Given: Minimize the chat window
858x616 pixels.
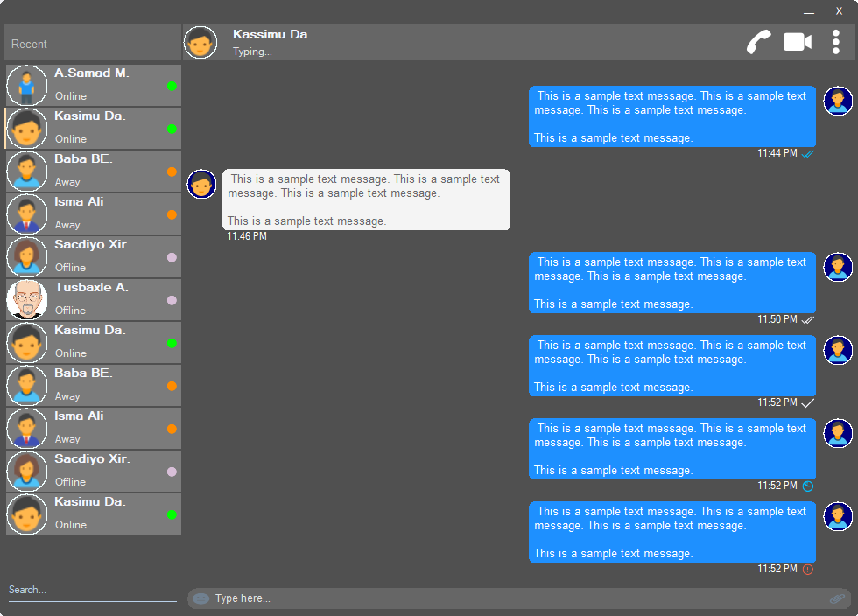Looking at the screenshot, I should coord(809,12).
